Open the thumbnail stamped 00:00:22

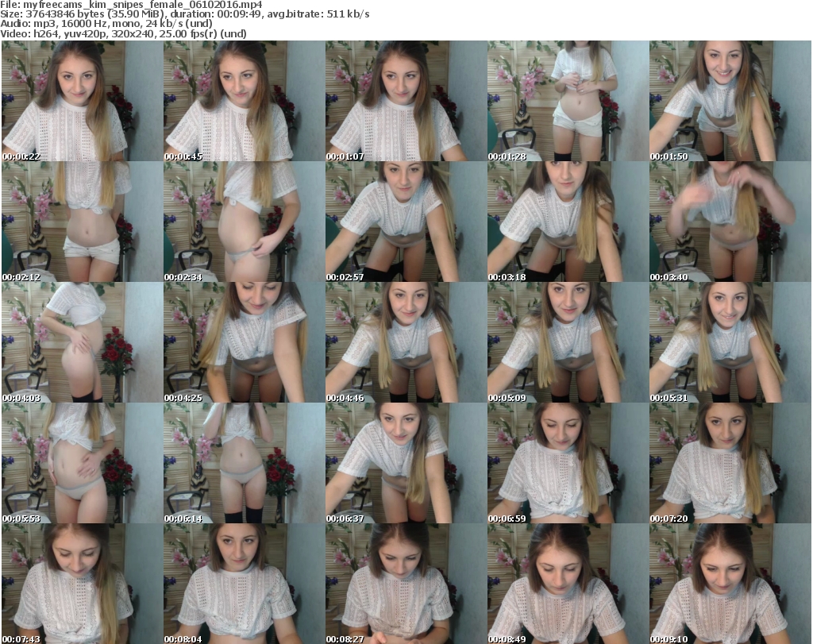83,101
